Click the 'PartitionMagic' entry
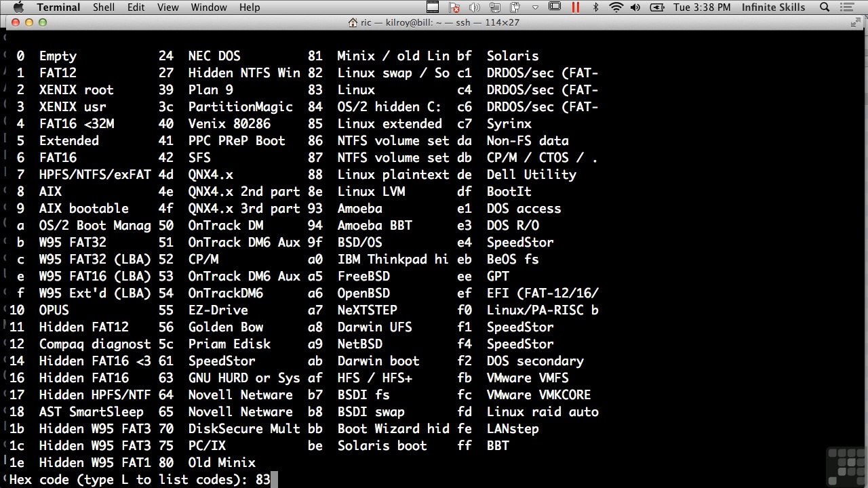Viewport: 868px width, 488px height. pyautogui.click(x=240, y=107)
